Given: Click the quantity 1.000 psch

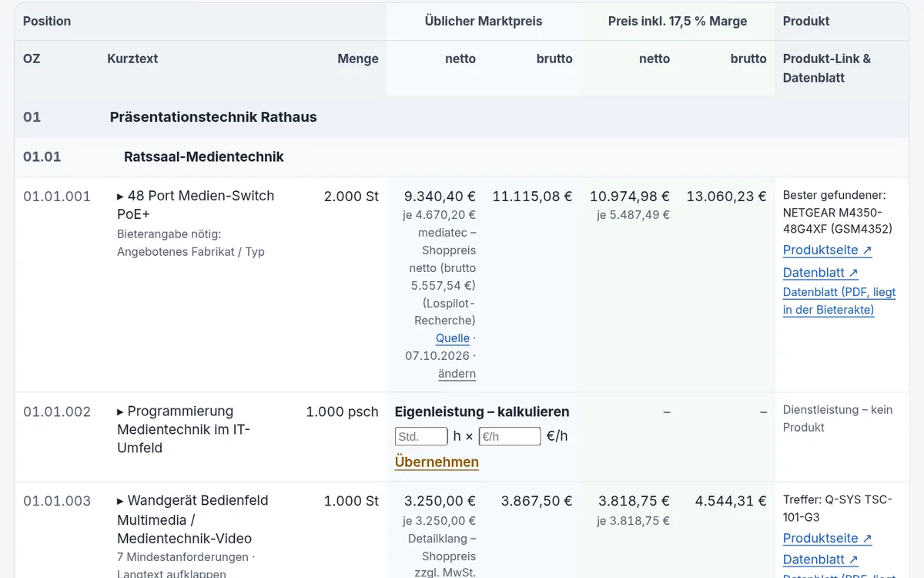Looking at the screenshot, I should (342, 412).
